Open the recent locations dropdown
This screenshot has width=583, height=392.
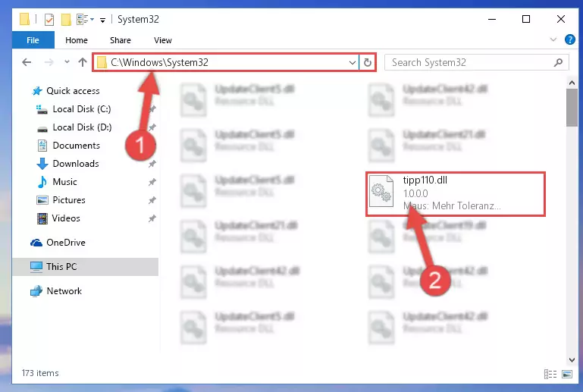pos(67,62)
